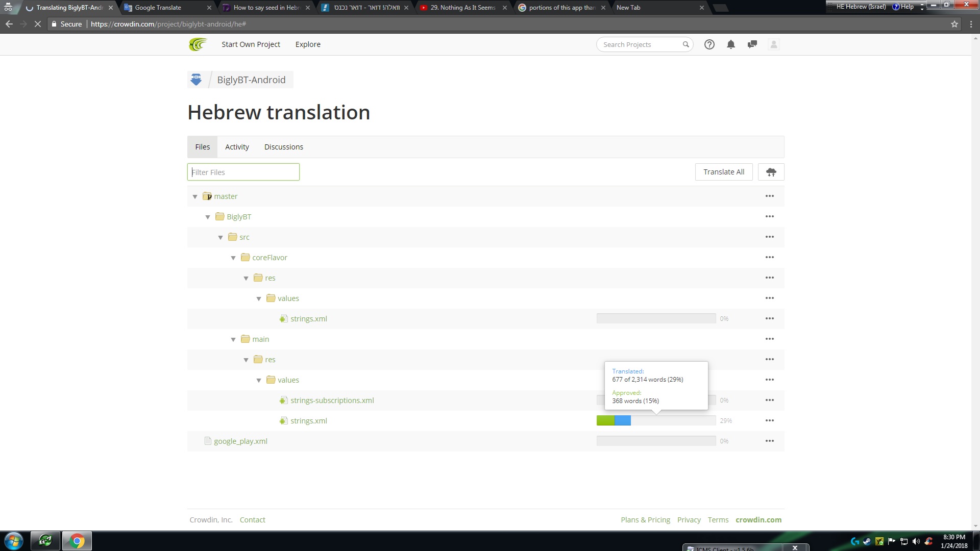Collapse the values folder under coreFlavor

pyautogui.click(x=259, y=298)
